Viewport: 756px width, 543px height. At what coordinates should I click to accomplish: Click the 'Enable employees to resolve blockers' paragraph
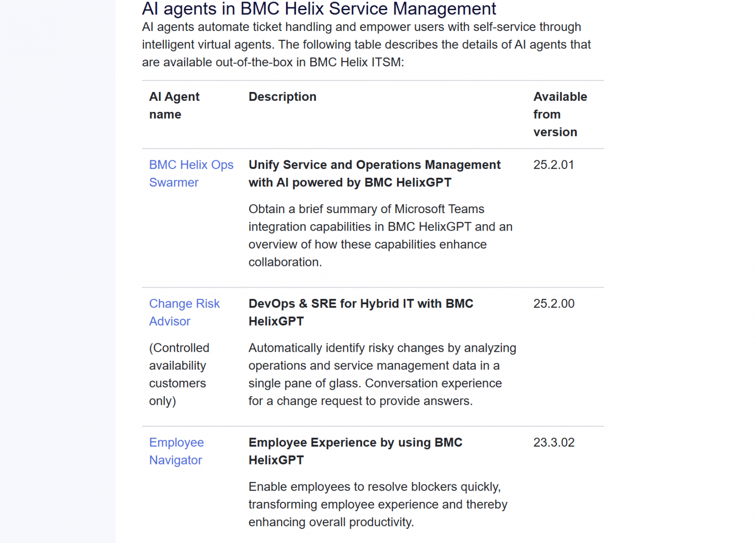378,504
